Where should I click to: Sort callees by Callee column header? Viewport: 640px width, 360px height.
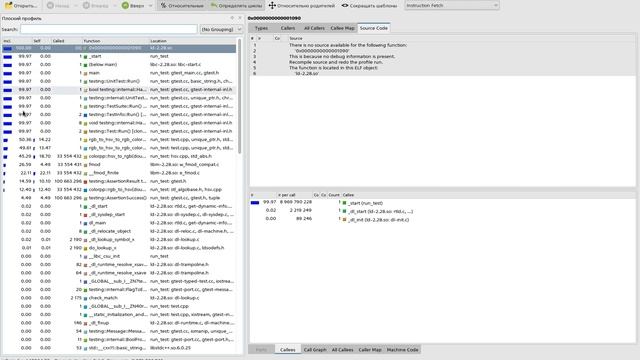pyautogui.click(x=488, y=195)
